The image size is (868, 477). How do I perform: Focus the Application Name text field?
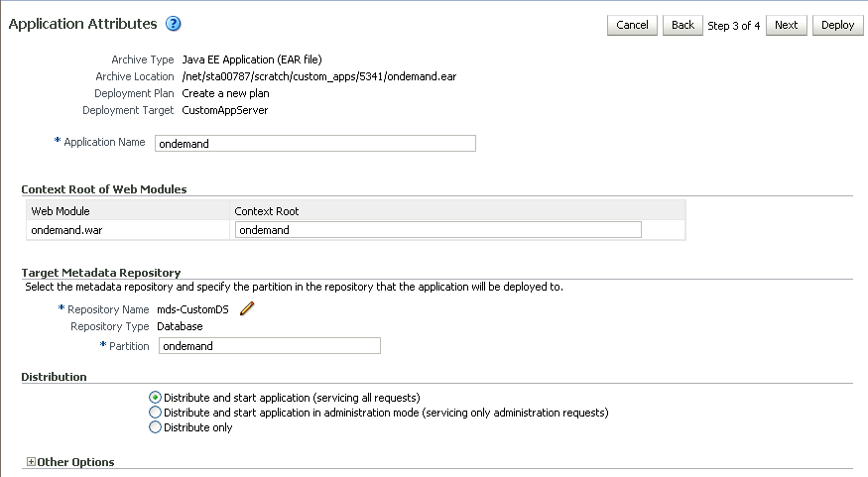tap(314, 143)
